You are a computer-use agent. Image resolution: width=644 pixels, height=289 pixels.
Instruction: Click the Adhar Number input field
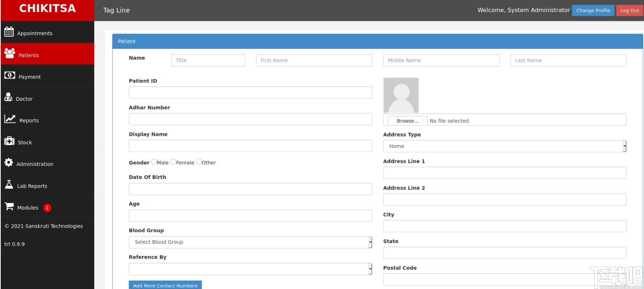pos(250,119)
